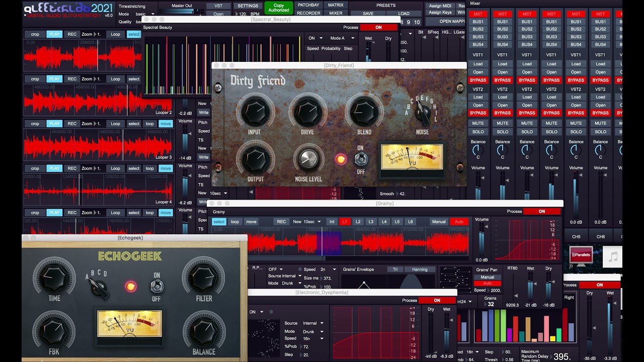Click the Balance knob of the third mixer channel
644x362 pixels.
tap(527, 150)
